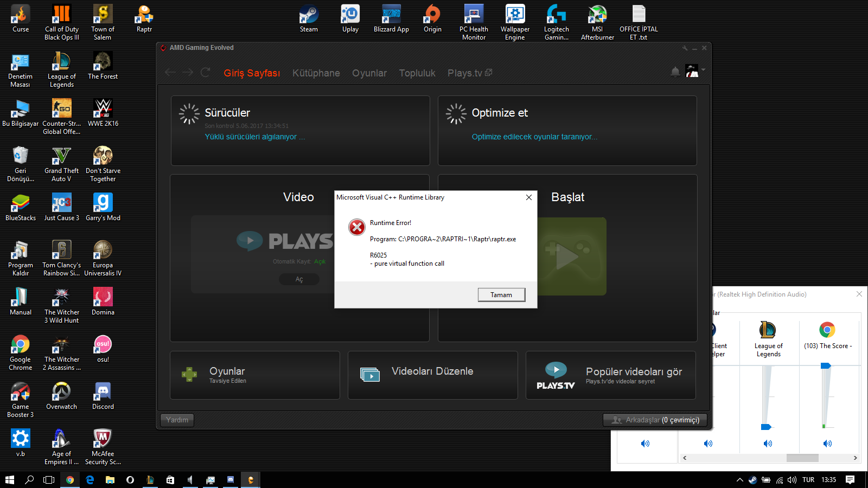Image resolution: width=868 pixels, height=488 pixels.
Task: Select the Oyunlar tab in the top navigation
Action: pos(369,73)
